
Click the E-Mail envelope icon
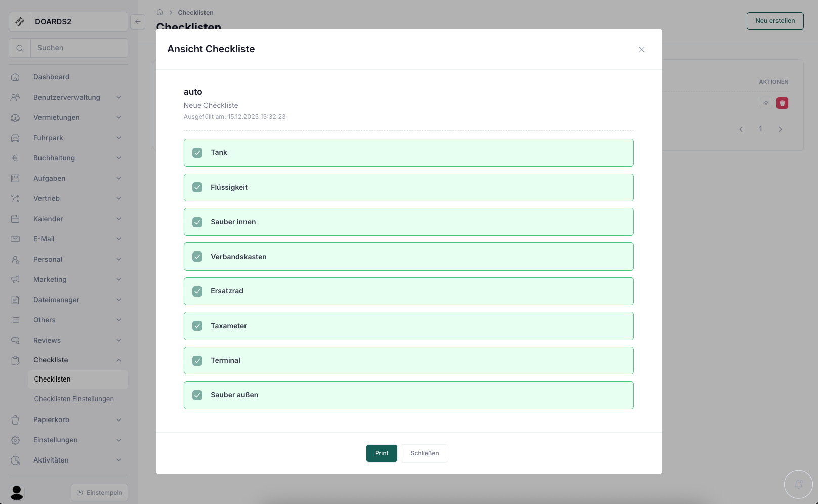point(15,239)
